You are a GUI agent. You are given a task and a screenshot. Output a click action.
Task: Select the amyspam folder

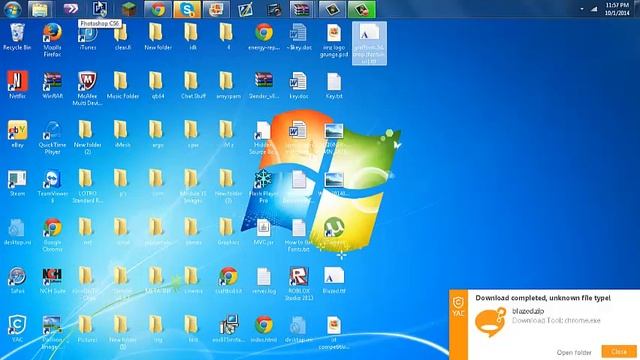coord(228,85)
